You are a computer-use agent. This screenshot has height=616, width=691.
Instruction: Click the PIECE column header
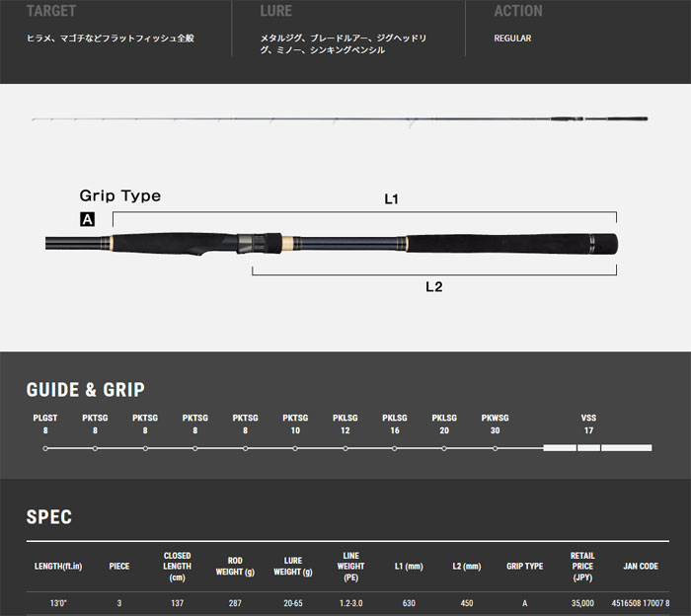click(x=119, y=567)
